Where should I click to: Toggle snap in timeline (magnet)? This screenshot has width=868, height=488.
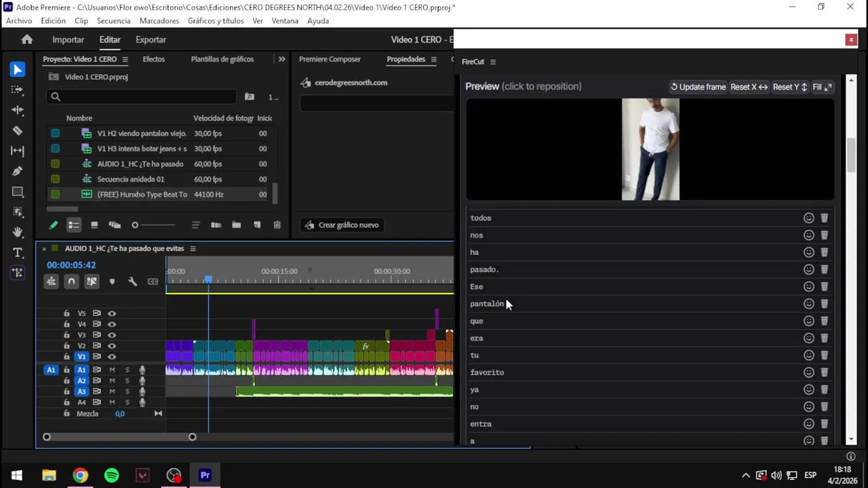[x=71, y=281]
